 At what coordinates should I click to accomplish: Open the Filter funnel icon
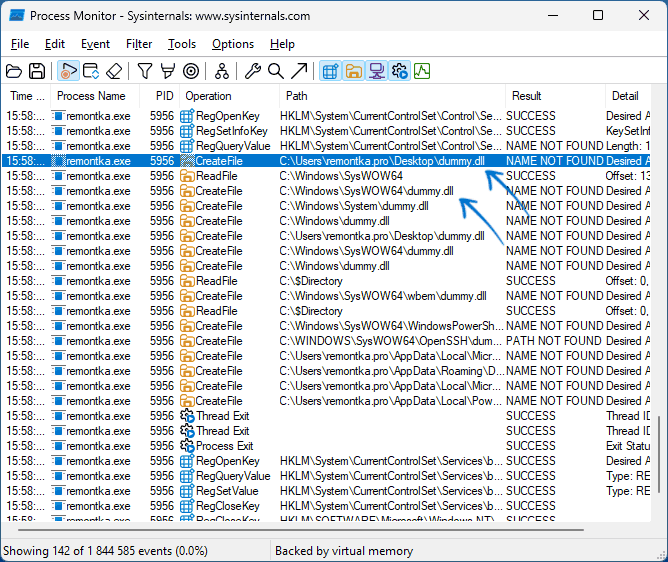point(145,71)
